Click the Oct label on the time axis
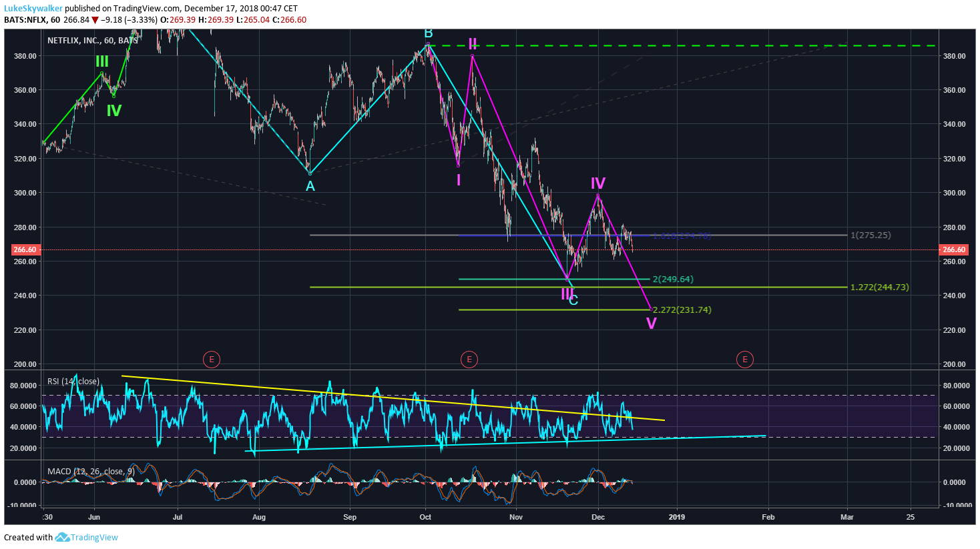This screenshot has height=549, width=980. 425,517
